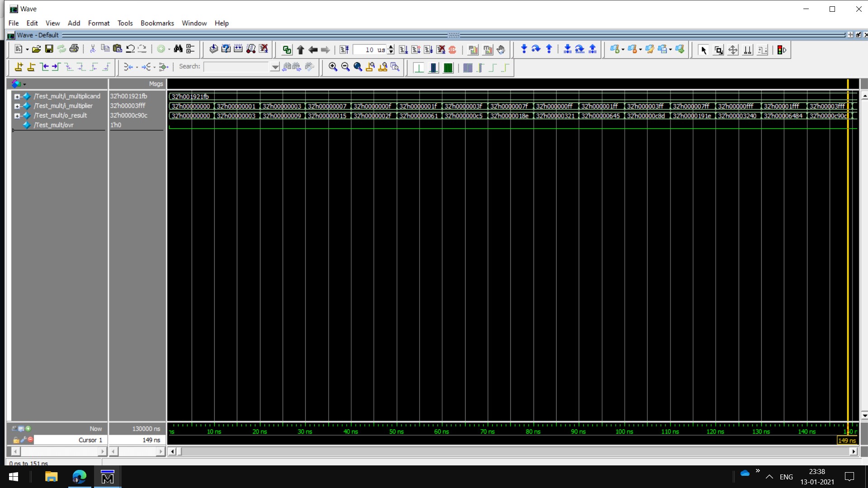The image size is (868, 488).
Task: Expand the /Test_mult/o_result signal
Action: (x=17, y=116)
